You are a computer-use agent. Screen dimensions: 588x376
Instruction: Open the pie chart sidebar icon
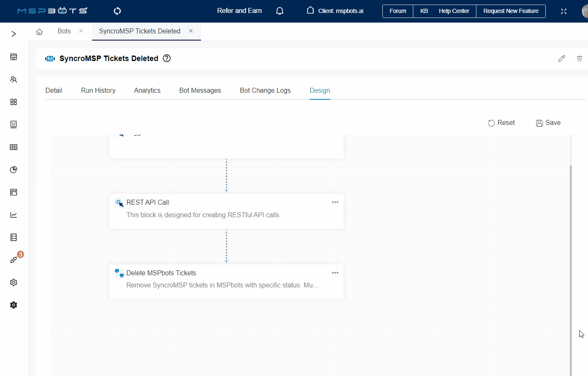click(13, 170)
